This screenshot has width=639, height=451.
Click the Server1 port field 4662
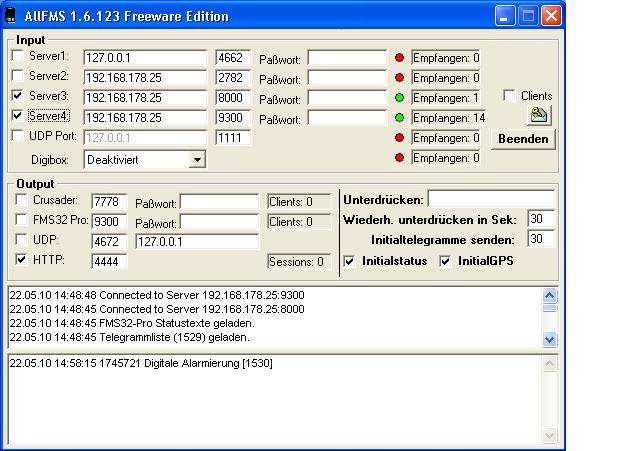point(233,57)
